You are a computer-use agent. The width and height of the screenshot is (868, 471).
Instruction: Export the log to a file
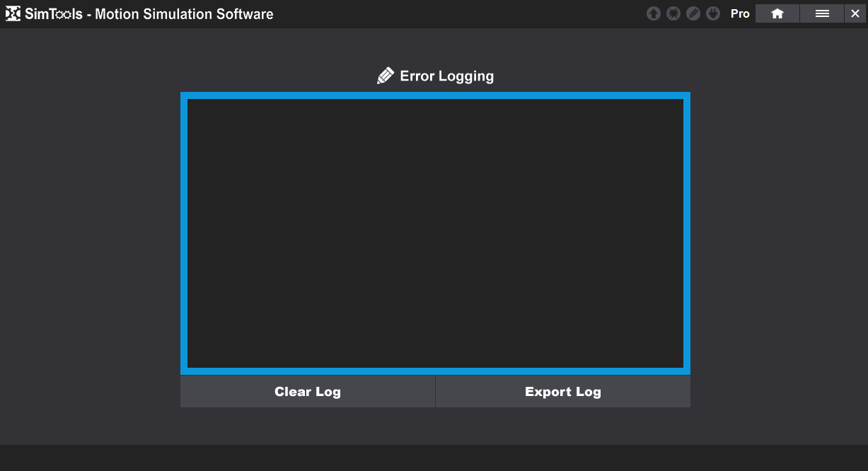pos(563,391)
